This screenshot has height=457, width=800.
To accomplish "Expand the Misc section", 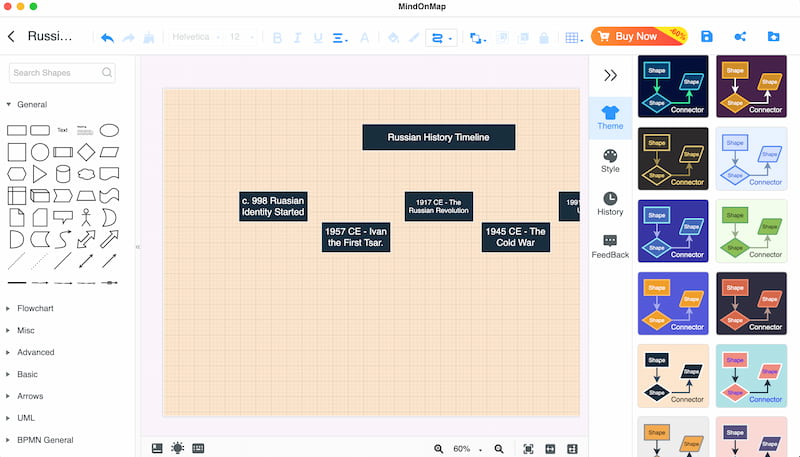I will (20, 331).
